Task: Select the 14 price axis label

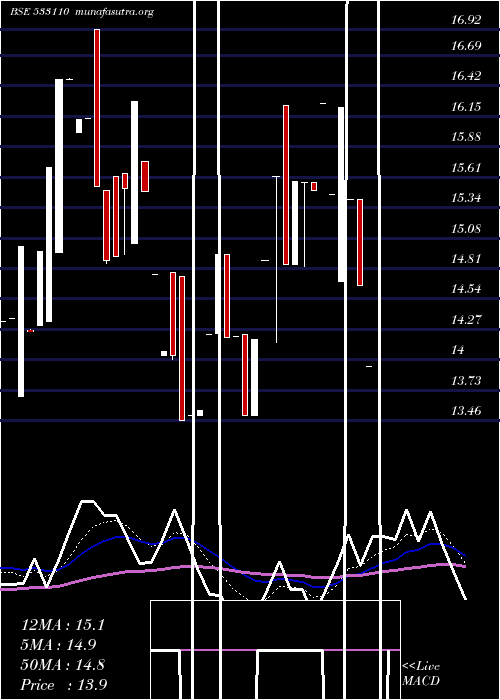Action: click(x=458, y=350)
